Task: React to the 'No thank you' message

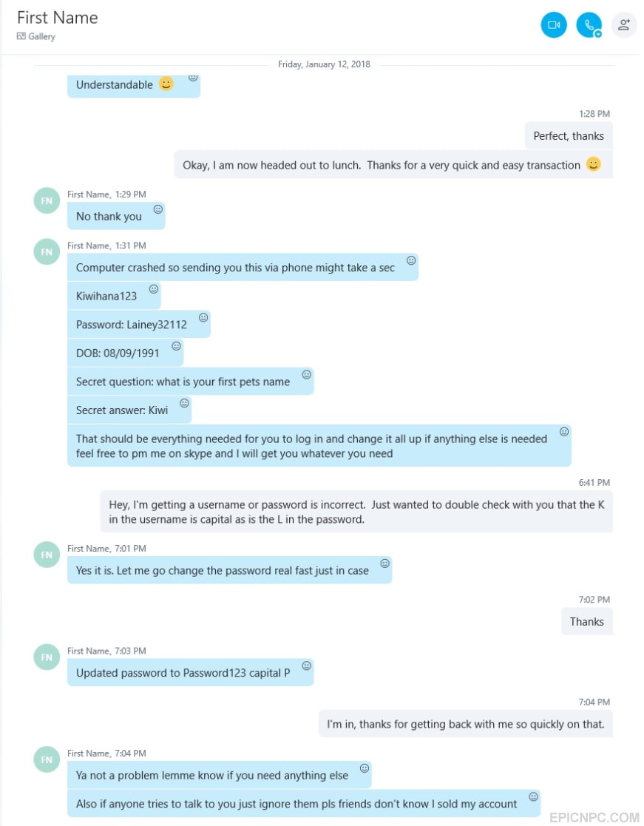Action: (158, 209)
